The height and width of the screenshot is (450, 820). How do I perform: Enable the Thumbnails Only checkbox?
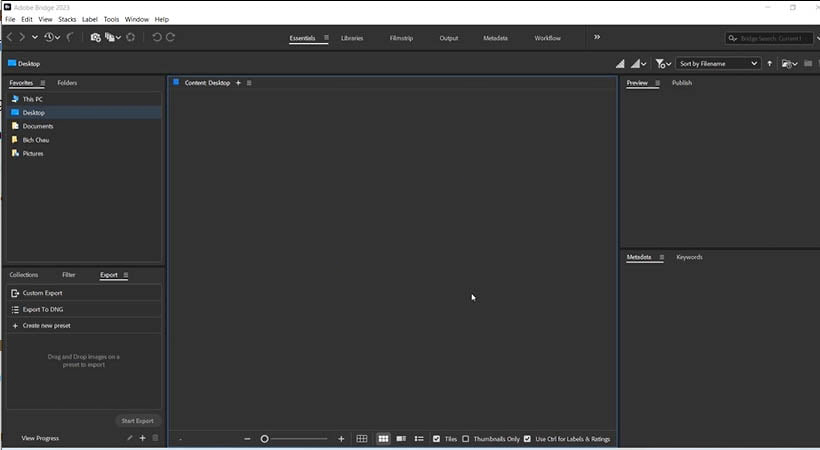[x=466, y=439]
